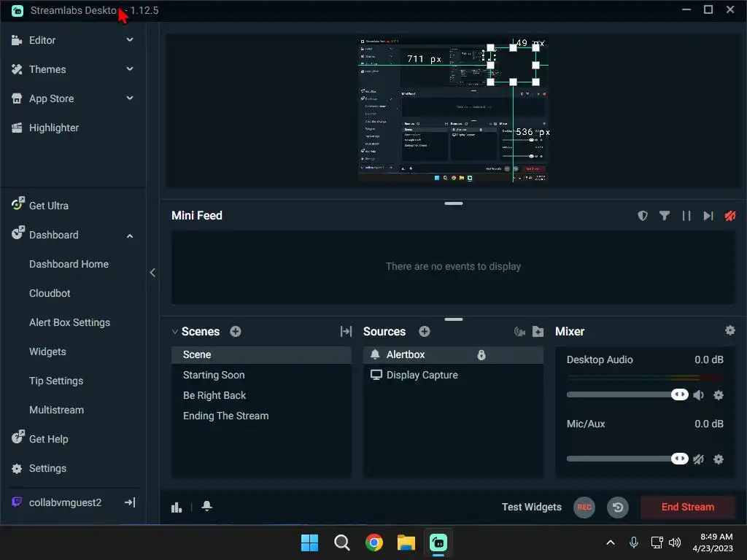Screen dimensions: 747x560
Task: Open Windows taskbar search
Action: pos(341,542)
